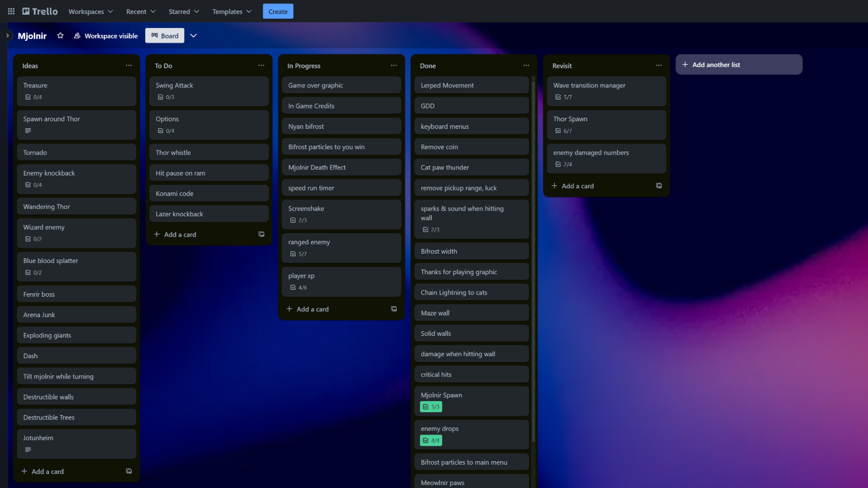Viewport: 868px width, 488px height.
Task: Open the Done list ellipsis menu
Action: pyautogui.click(x=526, y=65)
